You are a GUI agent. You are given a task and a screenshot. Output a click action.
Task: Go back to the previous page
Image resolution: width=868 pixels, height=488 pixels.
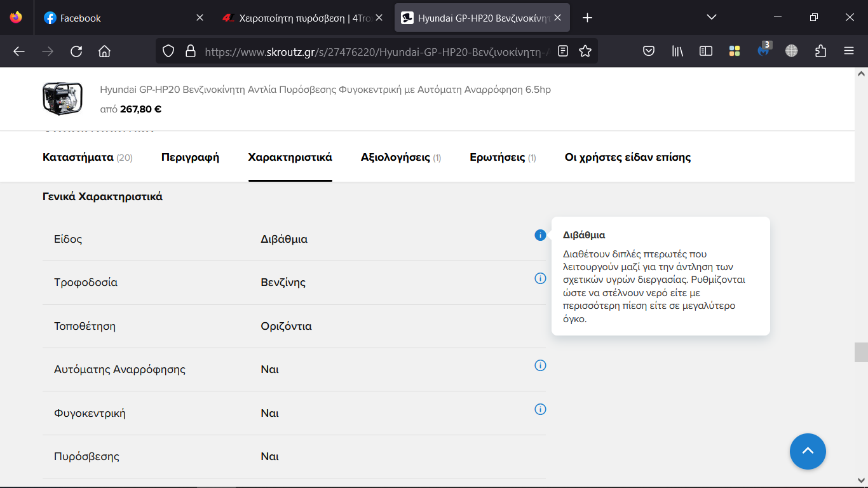click(19, 51)
